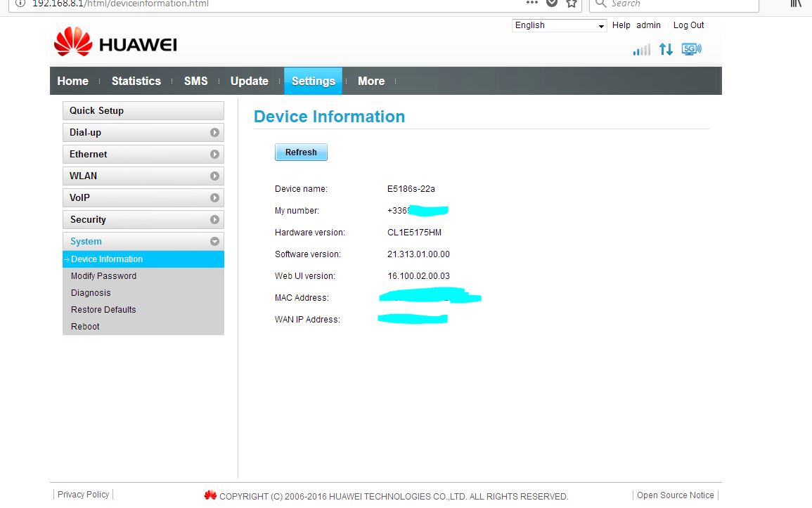Click the data transfer arrows icon

(x=666, y=49)
